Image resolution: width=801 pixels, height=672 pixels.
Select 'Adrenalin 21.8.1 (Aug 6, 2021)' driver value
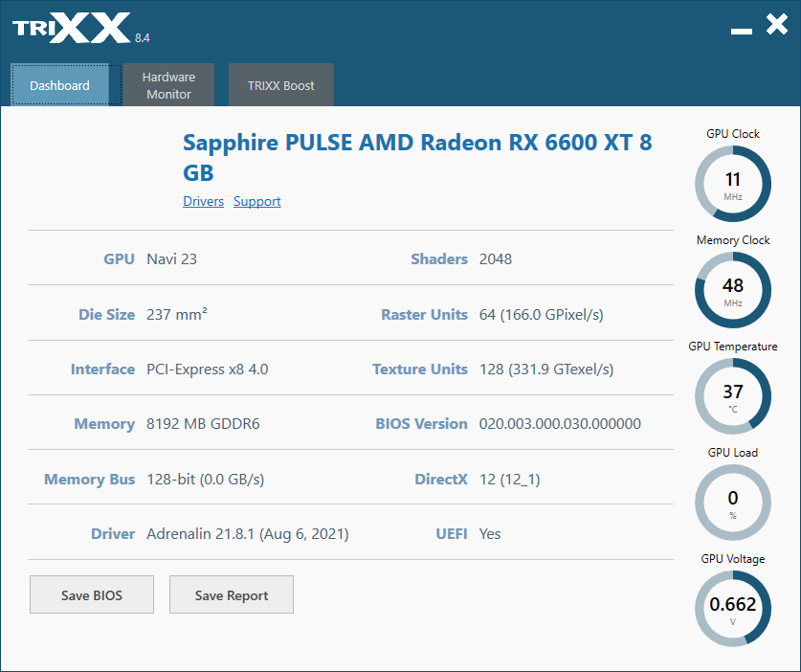coord(248,534)
